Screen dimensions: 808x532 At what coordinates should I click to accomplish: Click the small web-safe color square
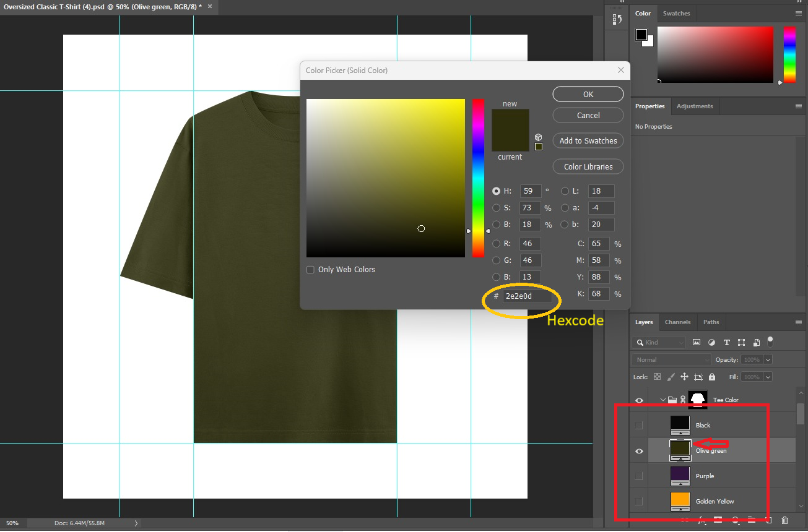(x=539, y=147)
